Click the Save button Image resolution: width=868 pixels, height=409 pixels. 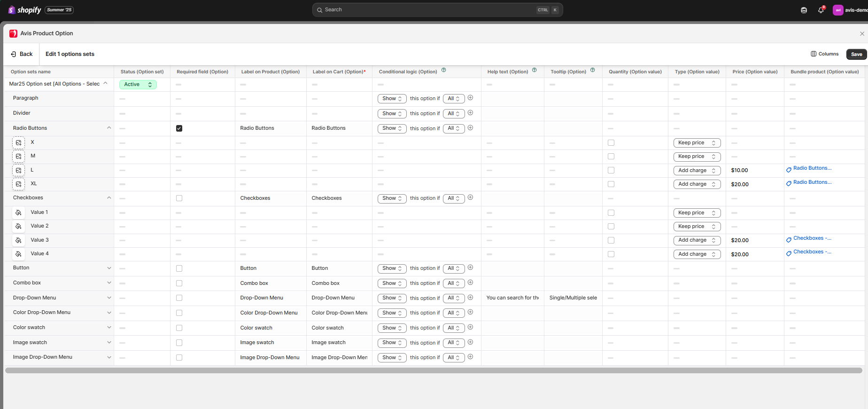point(856,54)
